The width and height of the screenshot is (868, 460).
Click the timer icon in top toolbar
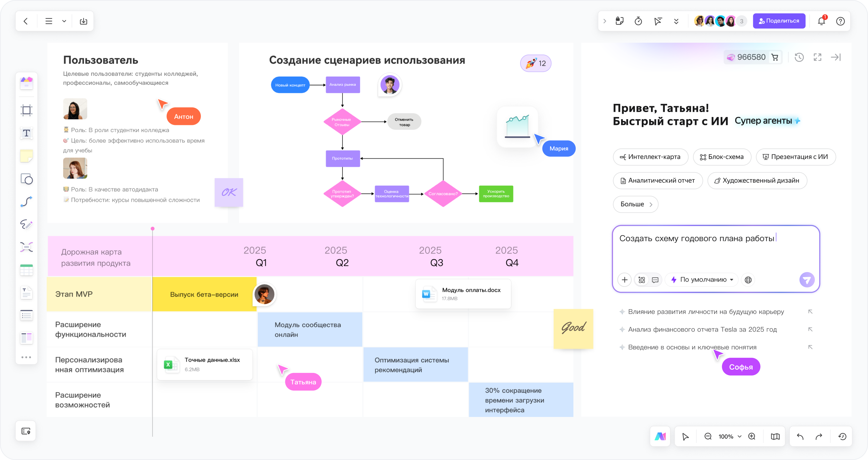pyautogui.click(x=638, y=21)
